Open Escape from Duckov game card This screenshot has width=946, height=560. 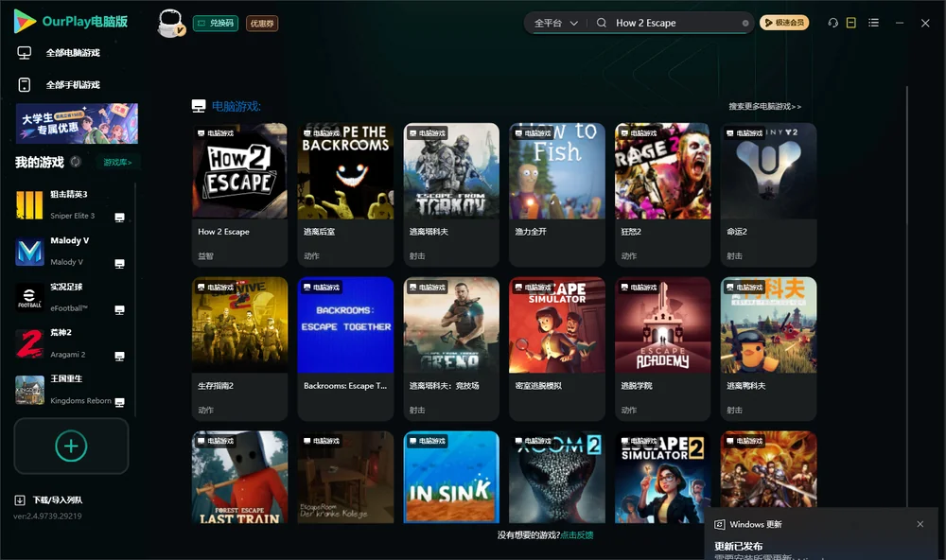(x=768, y=349)
